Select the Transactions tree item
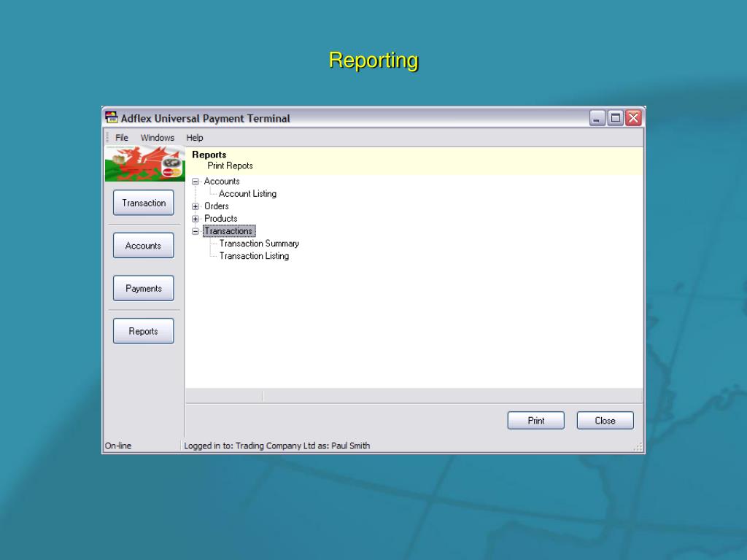747x560 pixels. pos(228,231)
